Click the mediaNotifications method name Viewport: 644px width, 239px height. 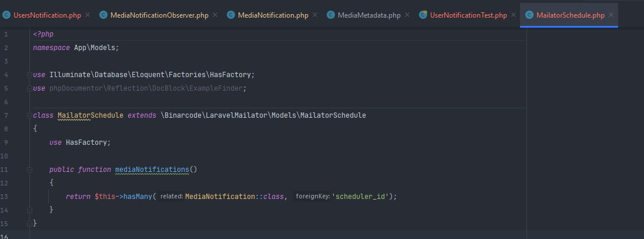(x=152, y=170)
